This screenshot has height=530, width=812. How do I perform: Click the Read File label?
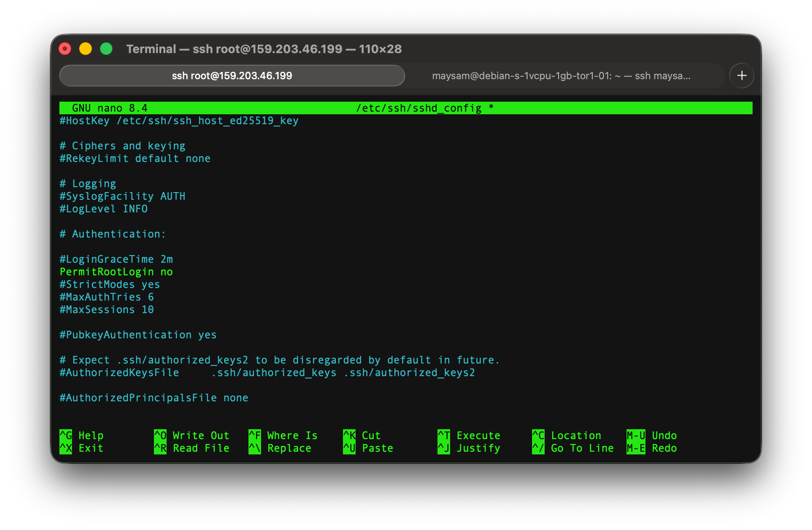[201, 448]
